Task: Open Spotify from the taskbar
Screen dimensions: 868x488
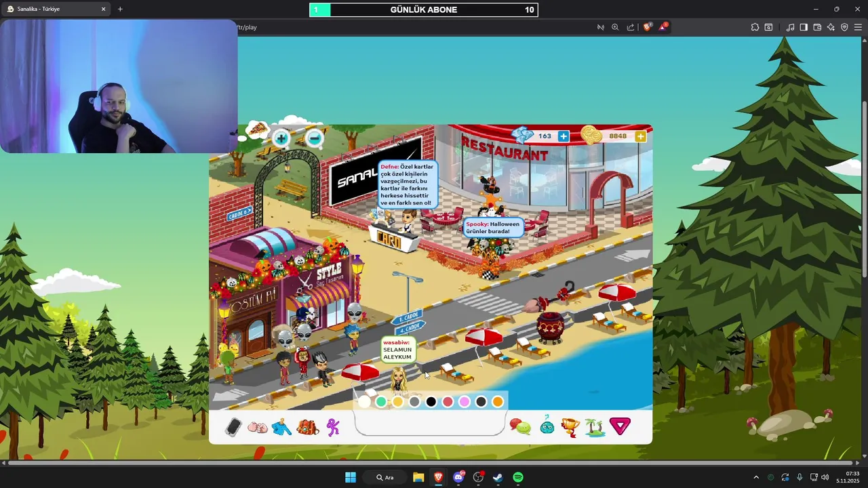Action: [x=518, y=477]
